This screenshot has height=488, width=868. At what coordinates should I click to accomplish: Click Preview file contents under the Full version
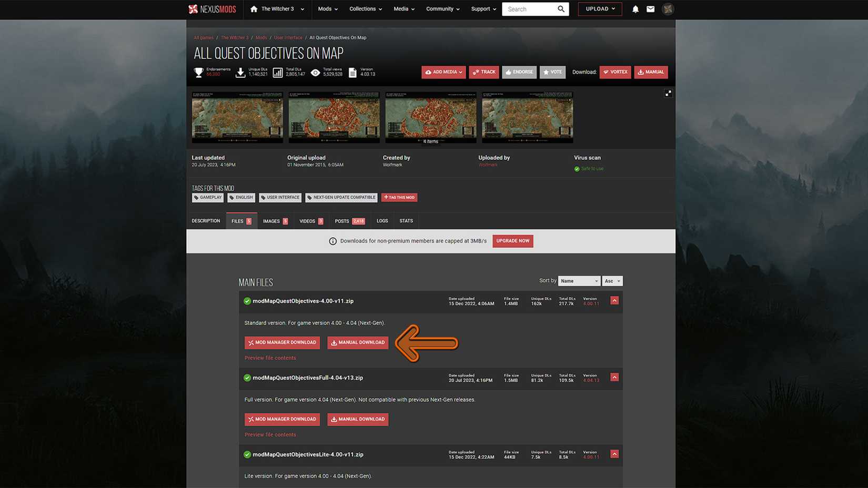coord(270,435)
